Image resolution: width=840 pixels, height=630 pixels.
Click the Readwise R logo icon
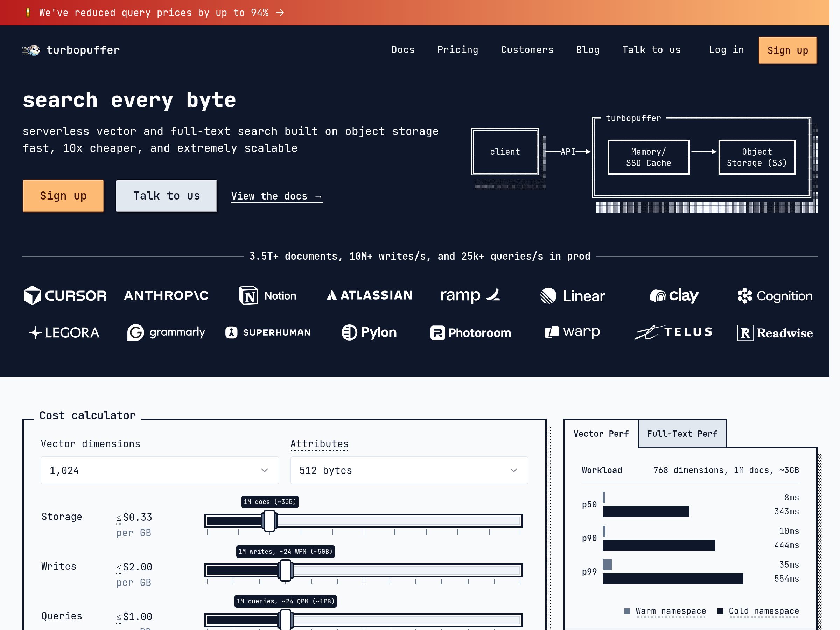tap(745, 333)
